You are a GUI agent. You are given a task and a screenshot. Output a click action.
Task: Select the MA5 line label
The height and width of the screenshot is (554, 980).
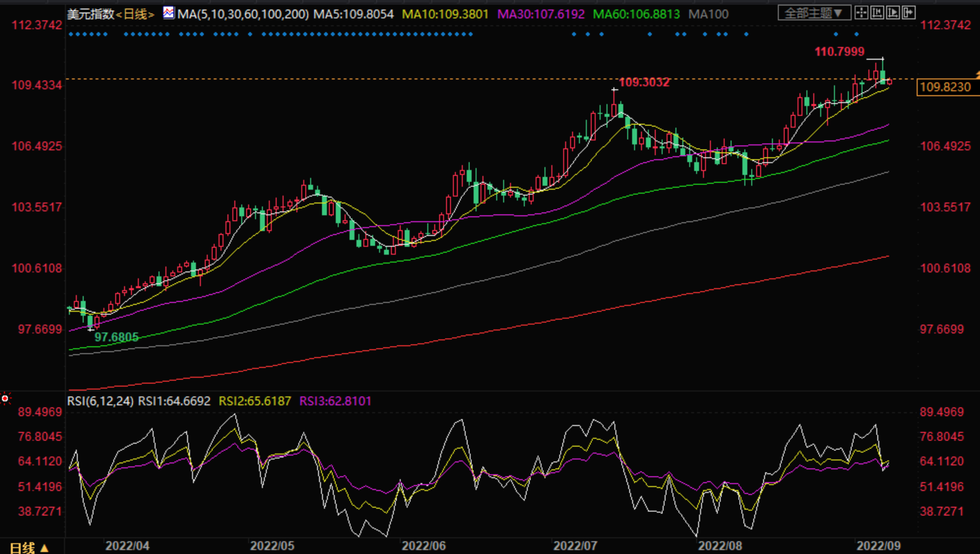click(x=353, y=14)
